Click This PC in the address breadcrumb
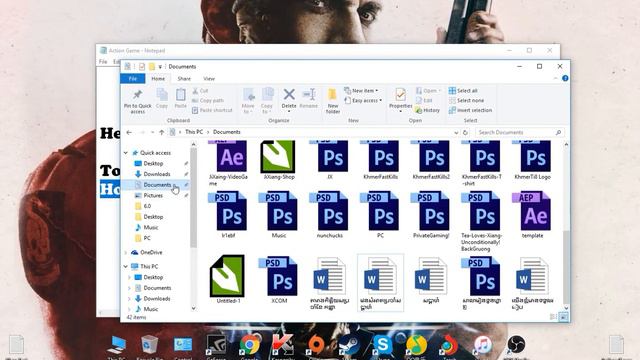The height and width of the screenshot is (360, 640). coord(194,132)
